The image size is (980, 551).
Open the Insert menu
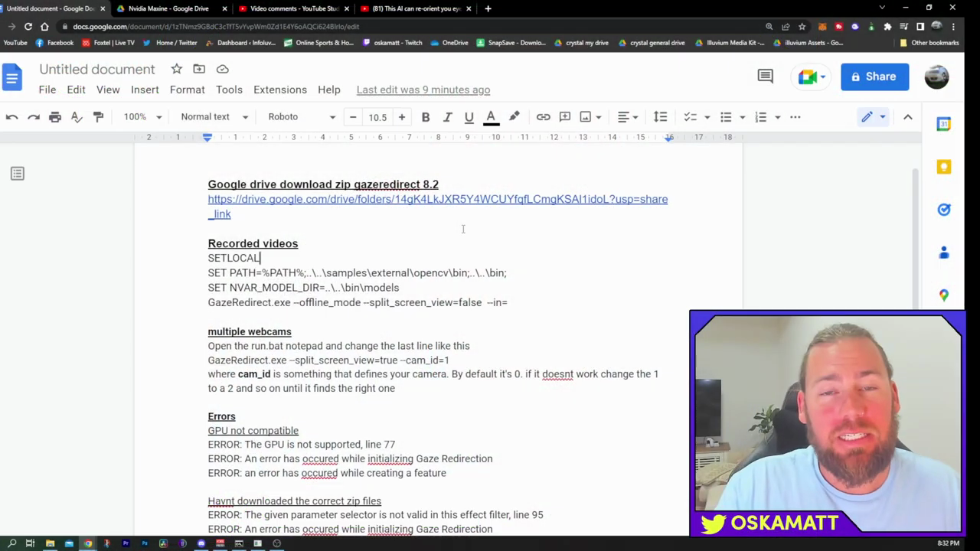coord(145,90)
